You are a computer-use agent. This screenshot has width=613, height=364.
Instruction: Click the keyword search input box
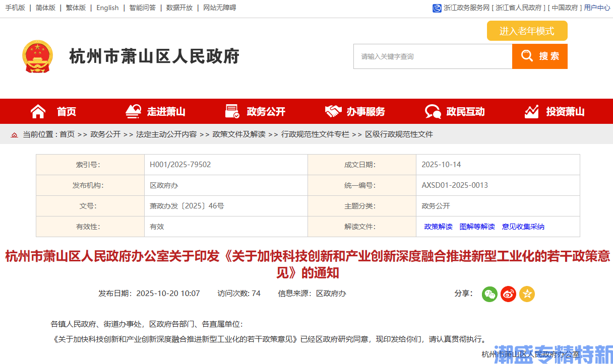pos(432,56)
